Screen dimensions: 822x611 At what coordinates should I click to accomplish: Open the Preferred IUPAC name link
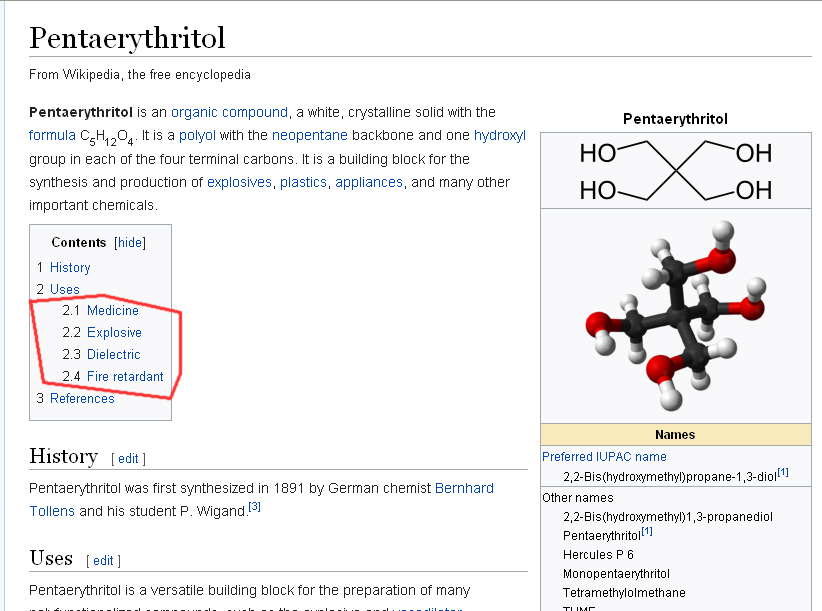[604, 457]
